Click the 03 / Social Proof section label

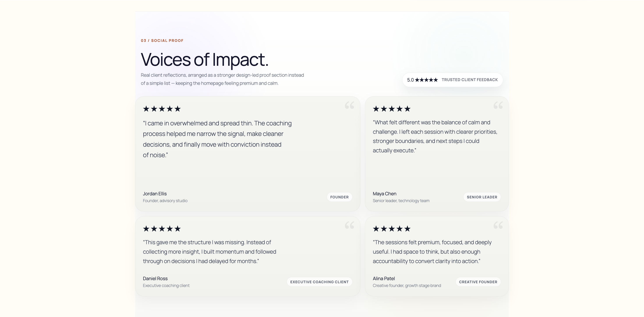coord(162,41)
